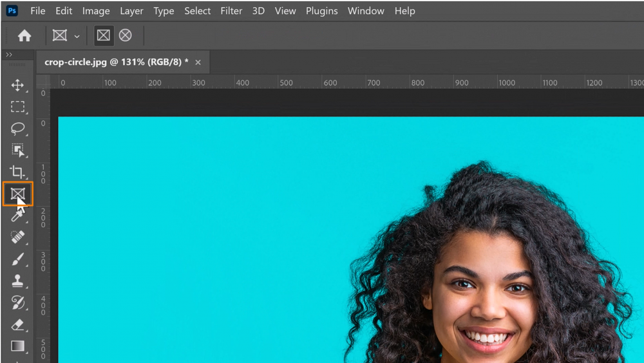Select the Object Selection tool
Viewport: 644px width, 363px height.
[x=17, y=151]
